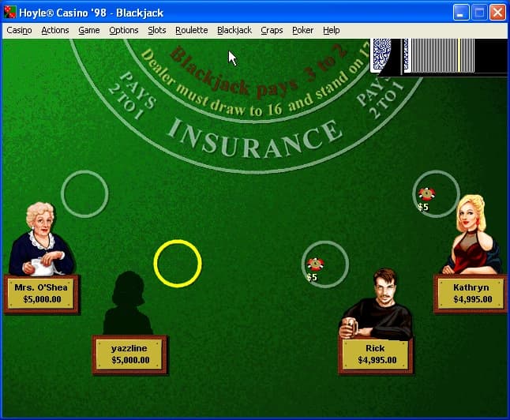Open the Options menu

click(124, 30)
